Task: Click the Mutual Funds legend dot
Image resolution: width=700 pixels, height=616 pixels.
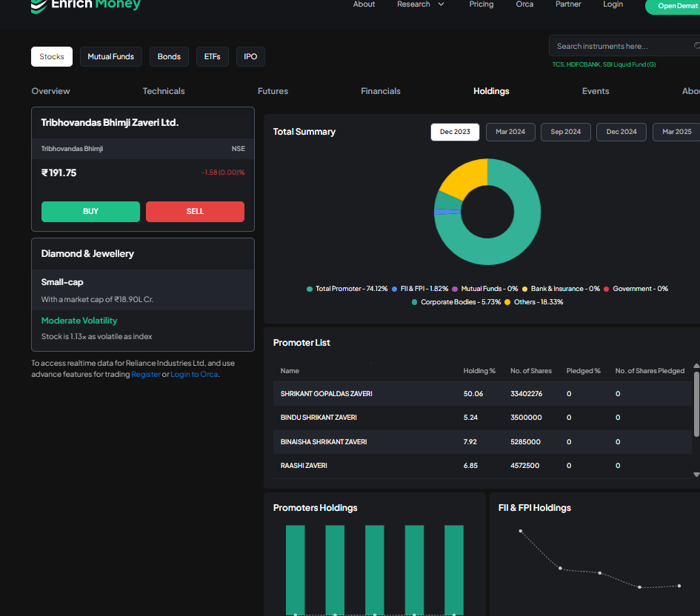Action: (x=455, y=289)
